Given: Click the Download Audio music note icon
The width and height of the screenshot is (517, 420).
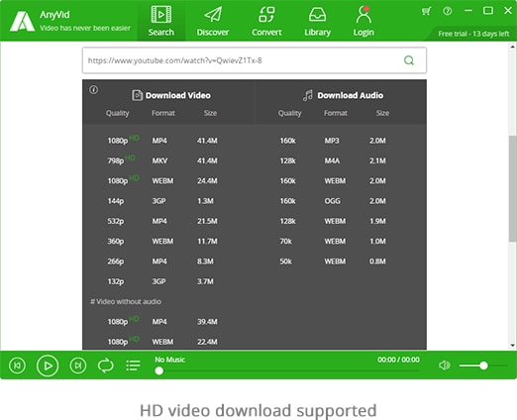Looking at the screenshot, I should tap(308, 95).
